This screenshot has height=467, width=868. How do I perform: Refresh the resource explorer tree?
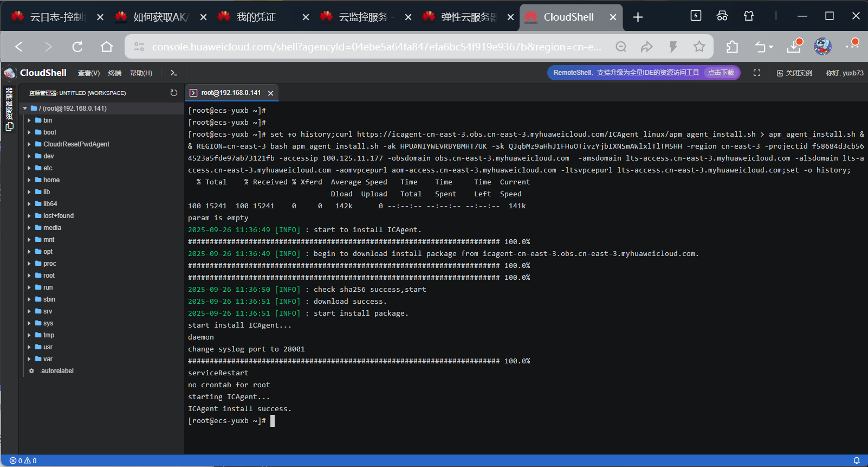173,93
